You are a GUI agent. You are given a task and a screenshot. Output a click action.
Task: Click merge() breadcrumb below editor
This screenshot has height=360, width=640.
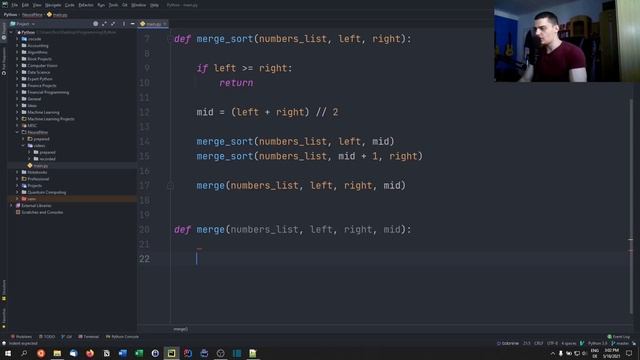click(180, 329)
